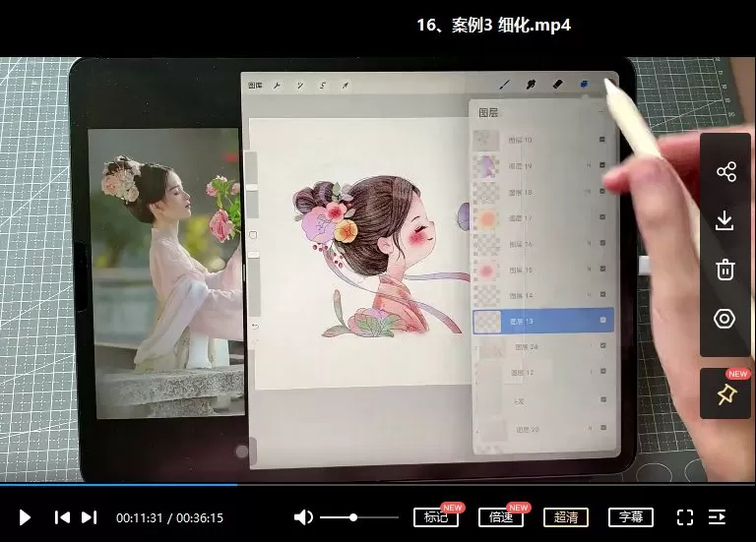Click the video progress bar
Screen dimensions: 756x542
[378, 485]
